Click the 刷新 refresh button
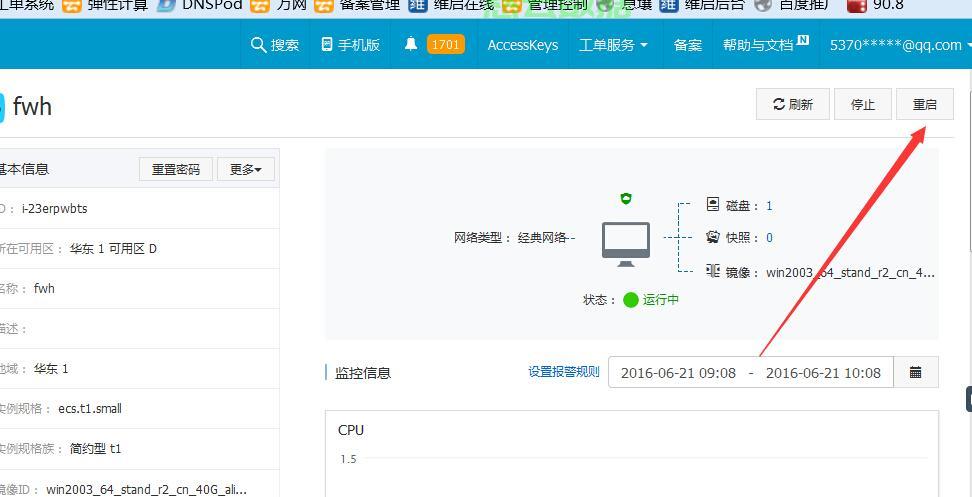Viewport: 972px width, 497px height. (x=793, y=104)
